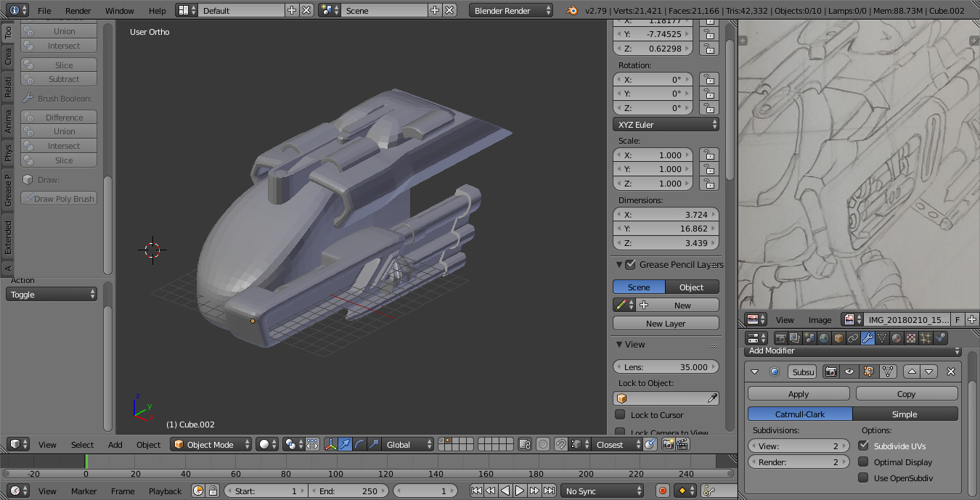Open the Select menu in 3D view header
The height and width of the screenshot is (500, 980).
(82, 444)
